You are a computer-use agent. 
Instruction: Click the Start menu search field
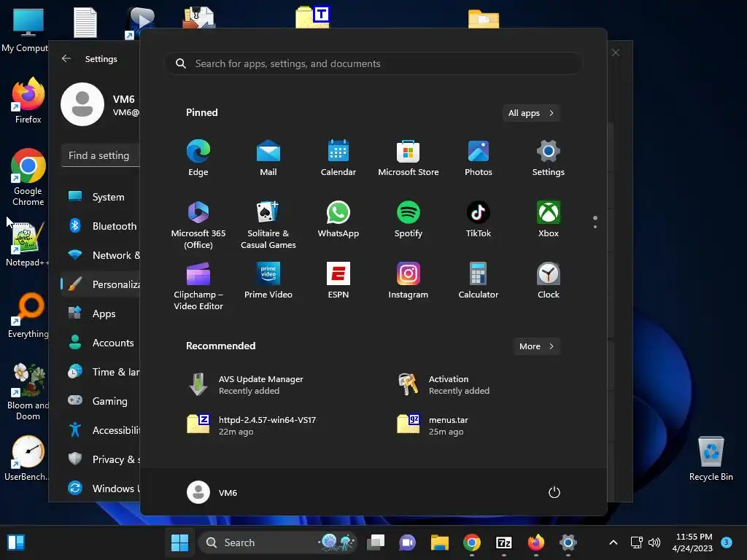click(374, 63)
